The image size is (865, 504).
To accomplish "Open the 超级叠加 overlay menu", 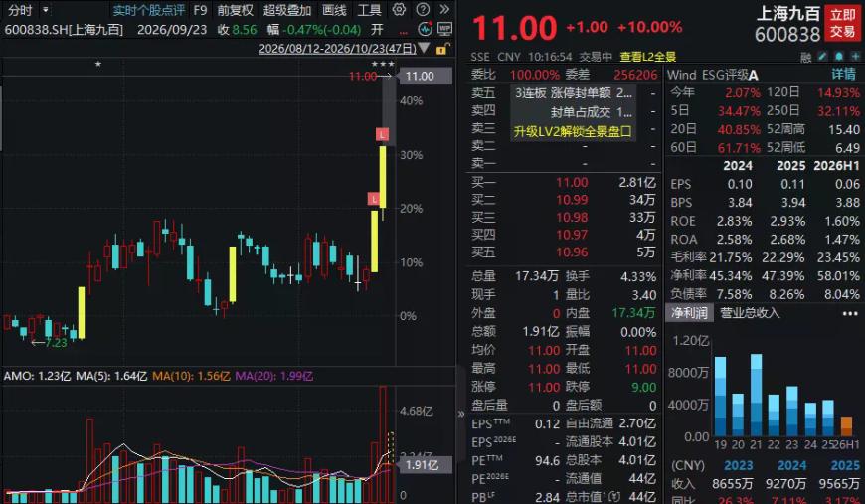I will coord(287,10).
